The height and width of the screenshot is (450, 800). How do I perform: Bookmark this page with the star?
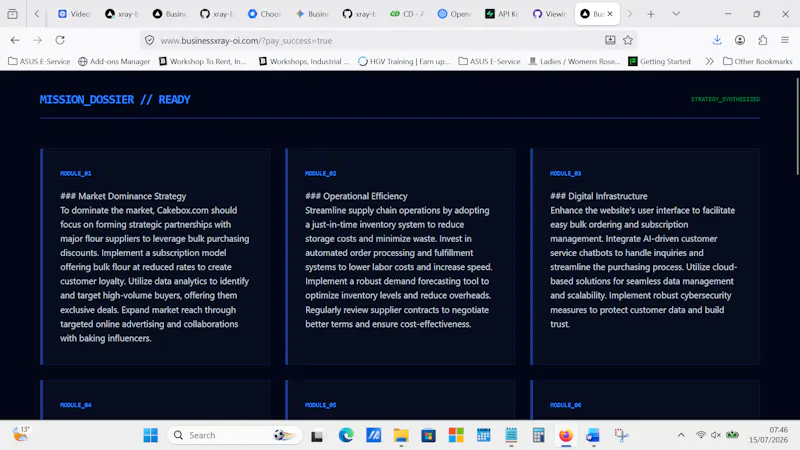[628, 40]
